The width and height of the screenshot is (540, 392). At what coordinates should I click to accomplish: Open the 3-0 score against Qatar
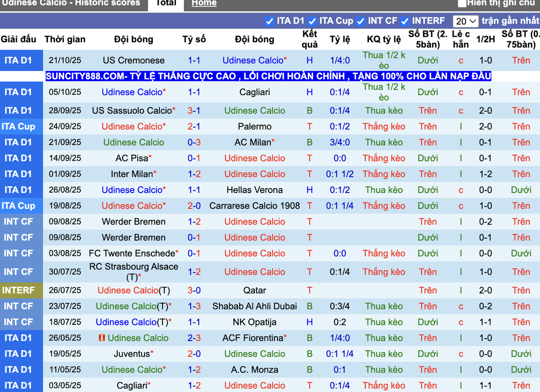pyautogui.click(x=194, y=291)
